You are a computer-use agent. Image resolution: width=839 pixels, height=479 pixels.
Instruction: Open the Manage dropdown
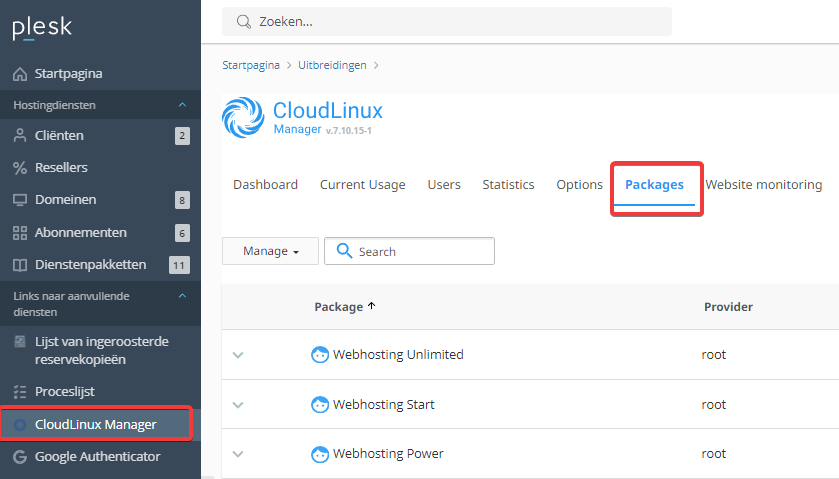tap(270, 251)
